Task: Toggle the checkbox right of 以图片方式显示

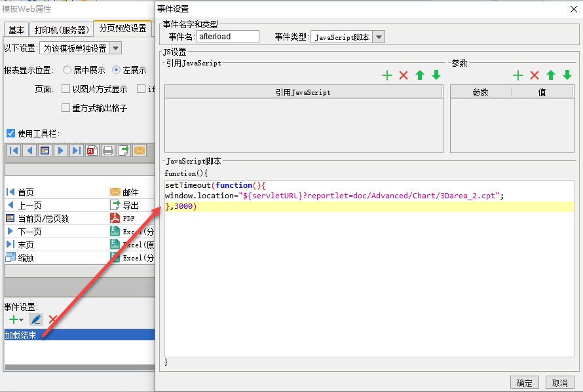Action: (141, 89)
